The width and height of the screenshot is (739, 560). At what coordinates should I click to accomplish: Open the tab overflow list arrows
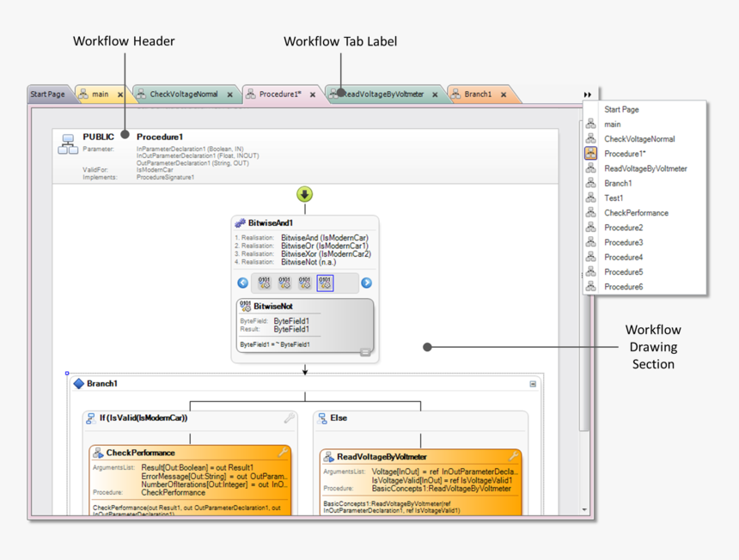588,94
